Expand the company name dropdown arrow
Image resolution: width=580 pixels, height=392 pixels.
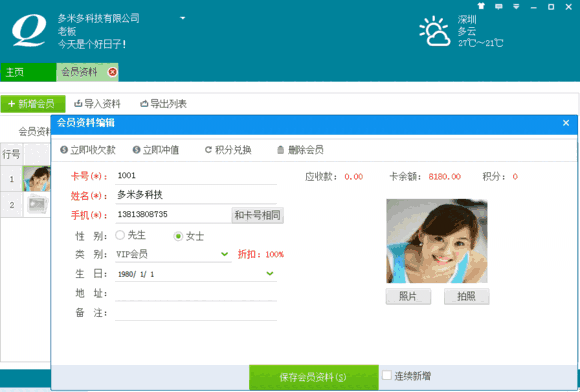tap(182, 18)
